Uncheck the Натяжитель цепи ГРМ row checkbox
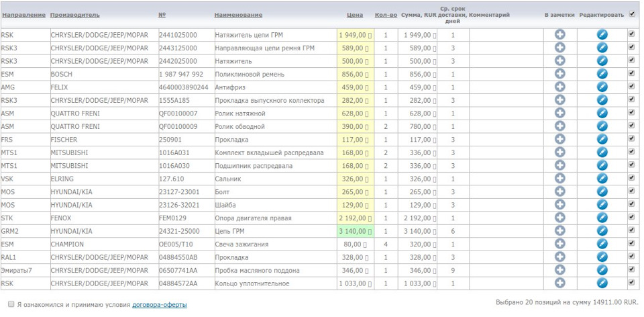 tap(631, 34)
